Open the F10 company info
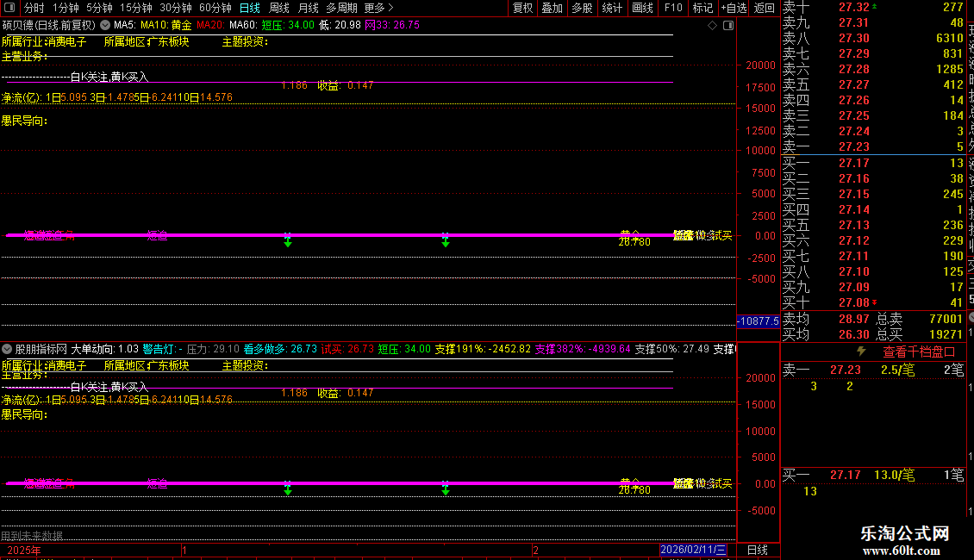The image size is (974, 560). click(672, 8)
